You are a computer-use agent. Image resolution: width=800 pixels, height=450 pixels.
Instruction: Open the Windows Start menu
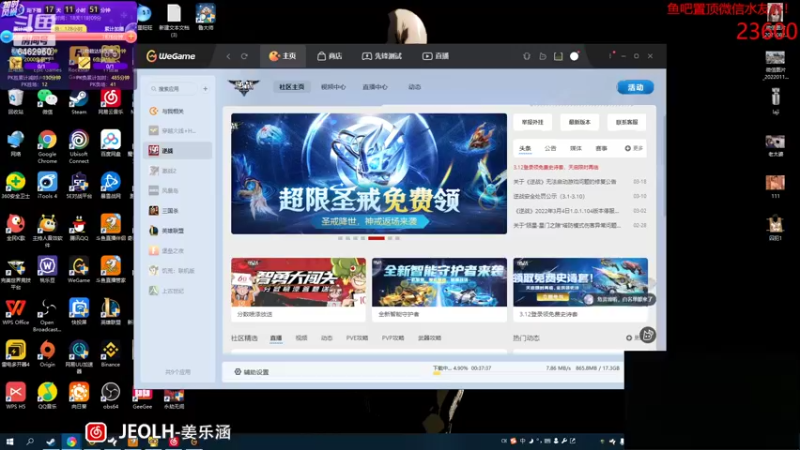tap(10, 442)
